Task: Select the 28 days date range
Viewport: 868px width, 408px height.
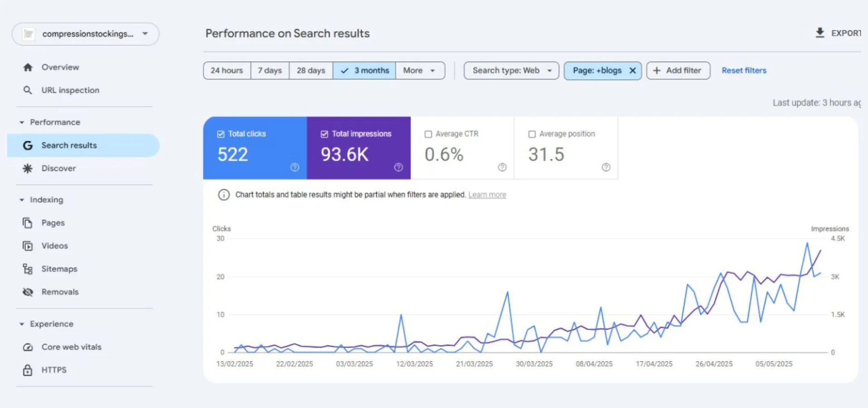Action: (310, 71)
